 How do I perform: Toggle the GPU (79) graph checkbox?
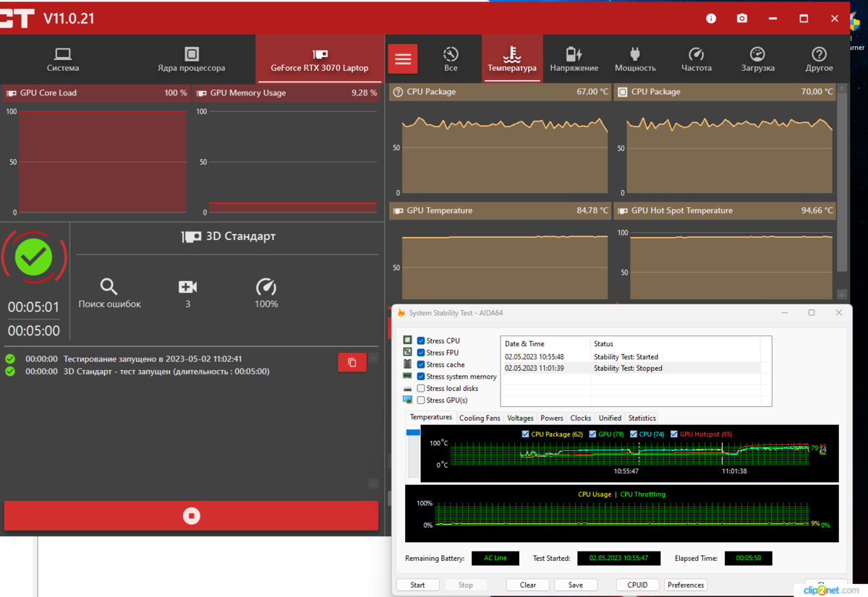(x=592, y=434)
